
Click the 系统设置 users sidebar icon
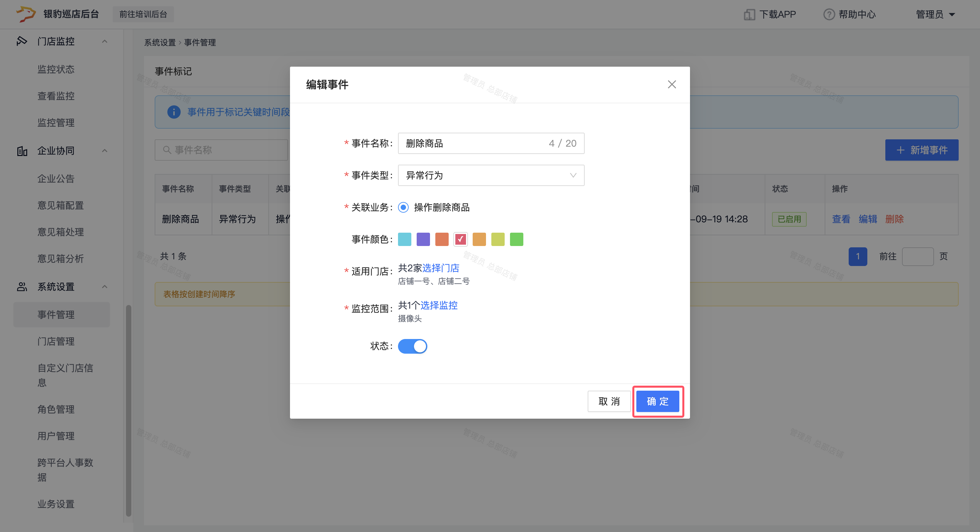(22, 287)
